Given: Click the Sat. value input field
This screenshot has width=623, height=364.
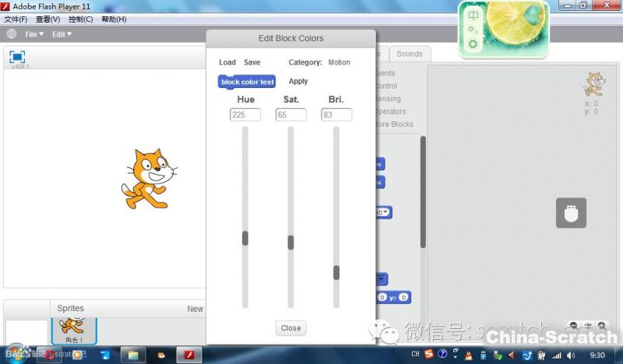Looking at the screenshot, I should pyautogui.click(x=290, y=115).
